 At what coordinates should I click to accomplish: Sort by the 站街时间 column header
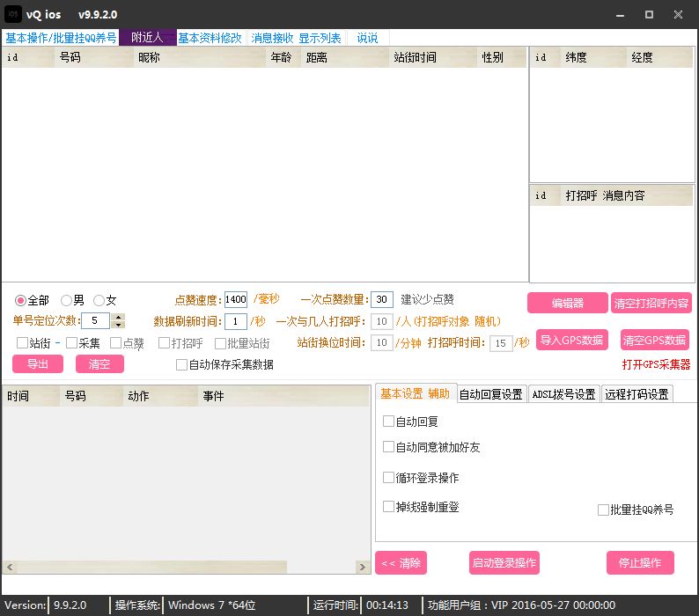(x=432, y=57)
